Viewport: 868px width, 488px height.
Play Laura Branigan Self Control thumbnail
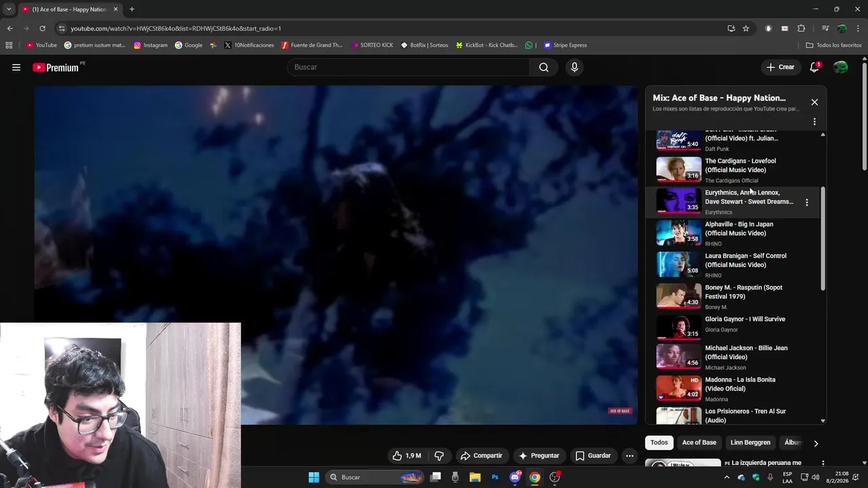[x=679, y=264]
